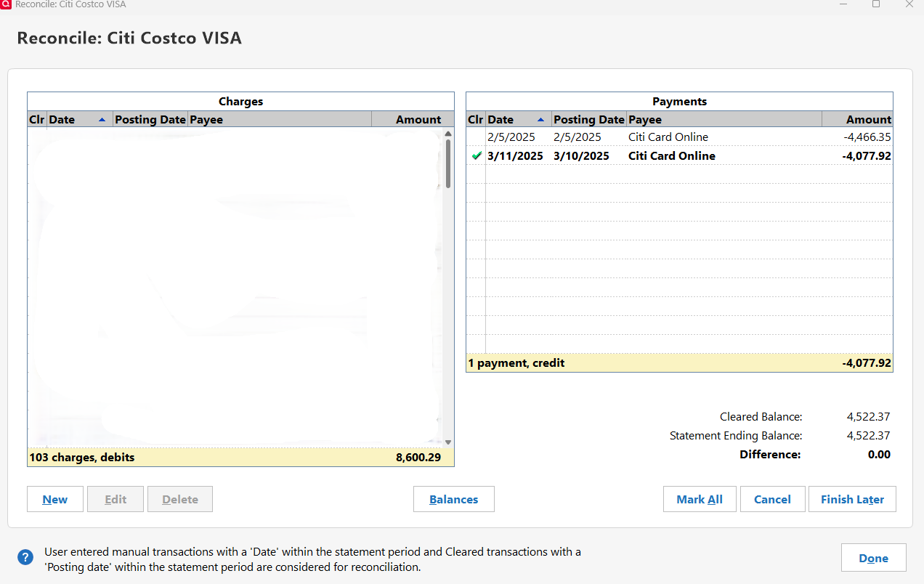Click the Cleared Balance value 4,522.37
Viewport: 924px width, 584px height.
(x=868, y=416)
